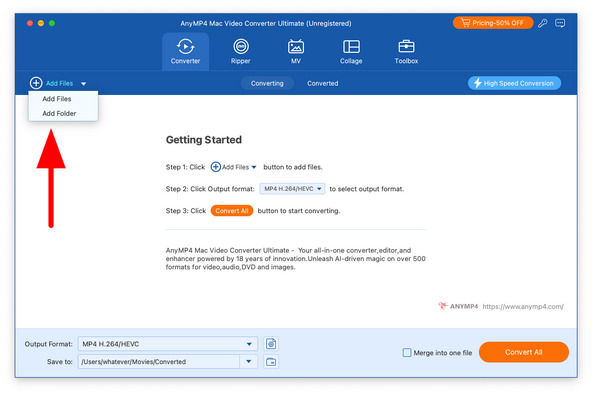
Task: Select Add Files from dropdown menu
Action: (57, 100)
